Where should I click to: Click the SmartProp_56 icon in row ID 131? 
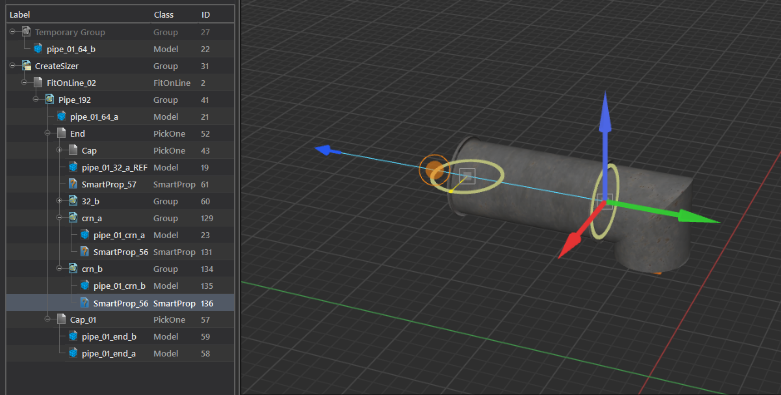pos(85,252)
